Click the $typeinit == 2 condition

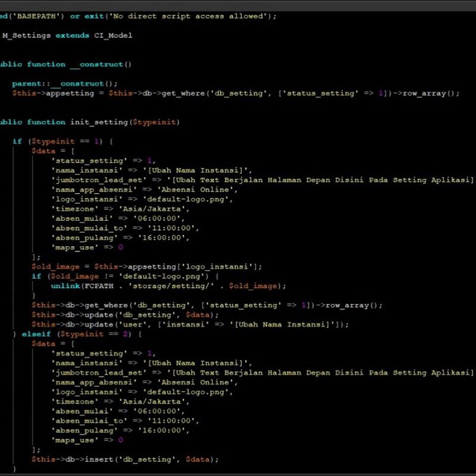(x=94, y=334)
